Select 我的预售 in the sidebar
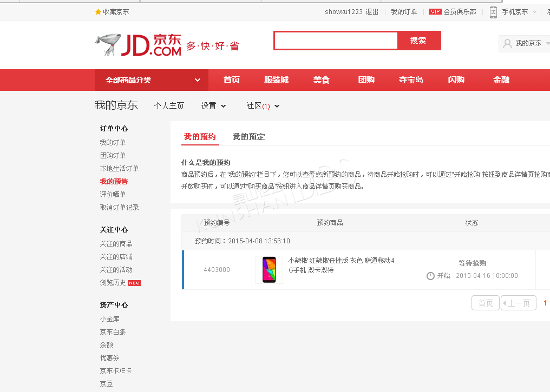 tap(114, 182)
